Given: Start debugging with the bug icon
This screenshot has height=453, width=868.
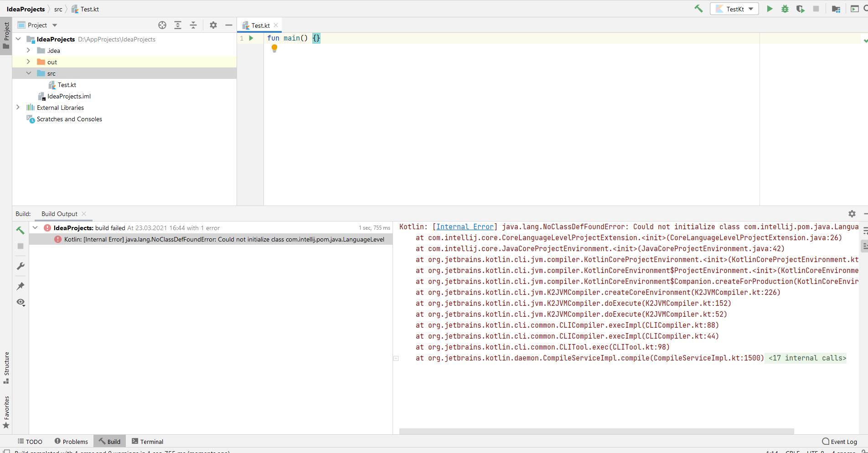Looking at the screenshot, I should click(x=785, y=9).
